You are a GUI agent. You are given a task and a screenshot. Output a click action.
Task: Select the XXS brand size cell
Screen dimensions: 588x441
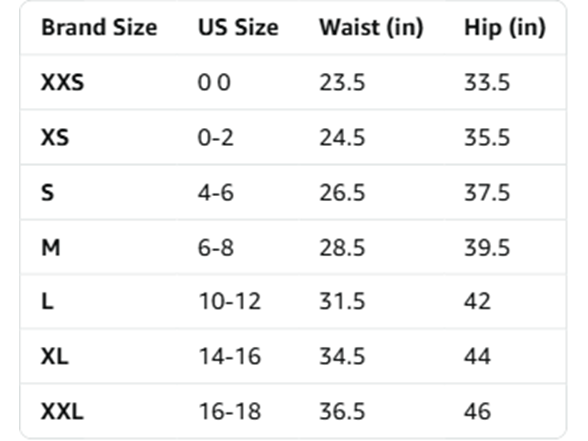[x=62, y=82]
